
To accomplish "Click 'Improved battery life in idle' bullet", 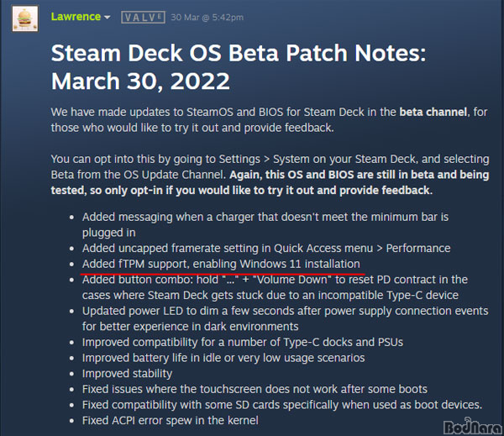I will pyautogui.click(x=223, y=358).
